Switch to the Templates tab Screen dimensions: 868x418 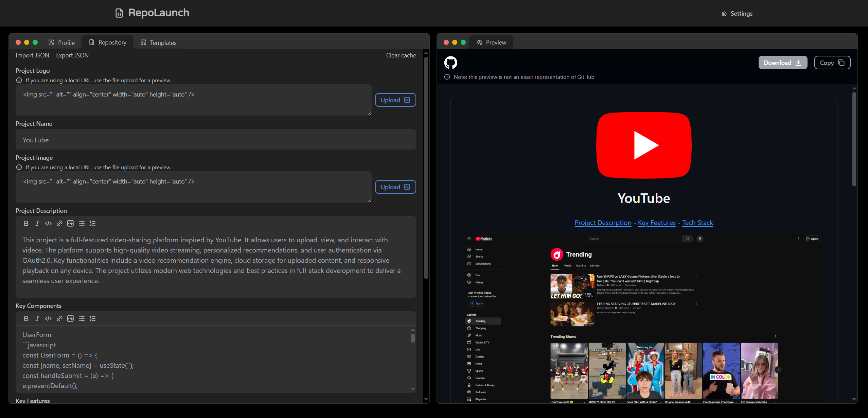point(158,42)
